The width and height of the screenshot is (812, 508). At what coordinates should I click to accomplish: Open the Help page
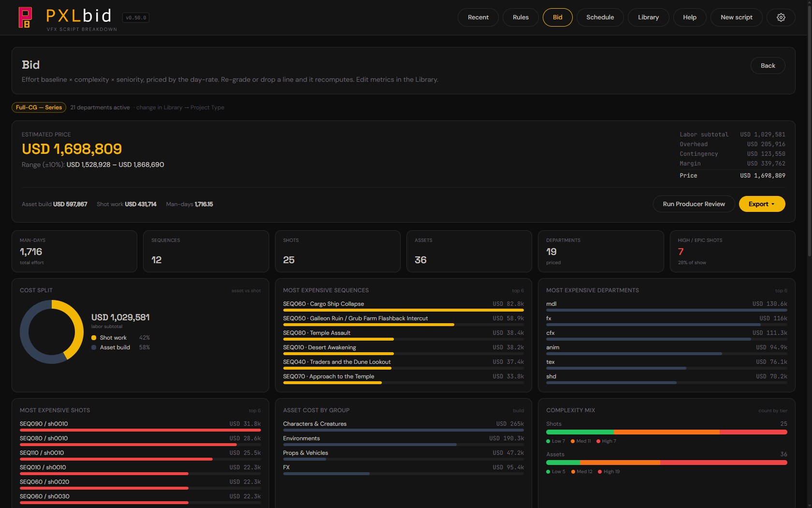pos(689,17)
